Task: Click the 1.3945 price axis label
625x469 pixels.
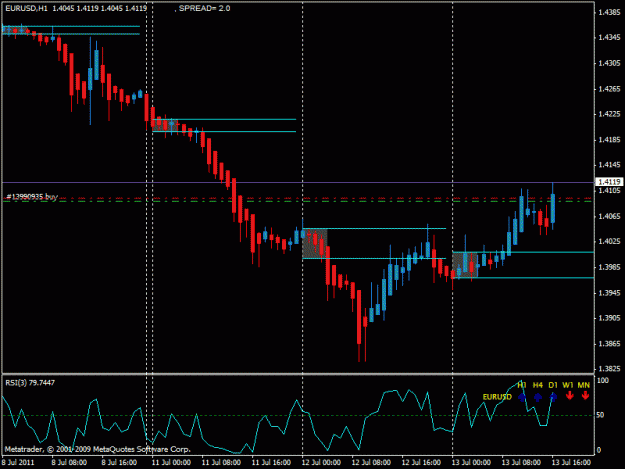Action: 609,292
